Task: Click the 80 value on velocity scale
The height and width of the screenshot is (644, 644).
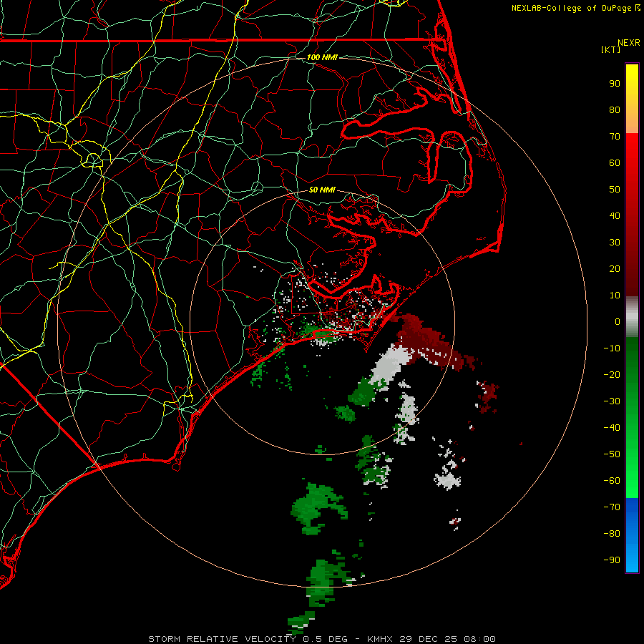Action: click(x=615, y=110)
